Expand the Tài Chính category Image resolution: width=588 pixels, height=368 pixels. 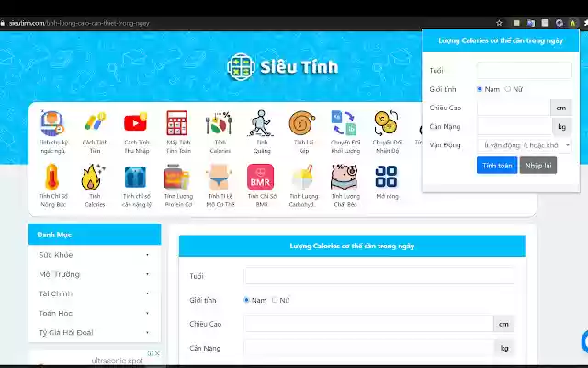(x=95, y=293)
